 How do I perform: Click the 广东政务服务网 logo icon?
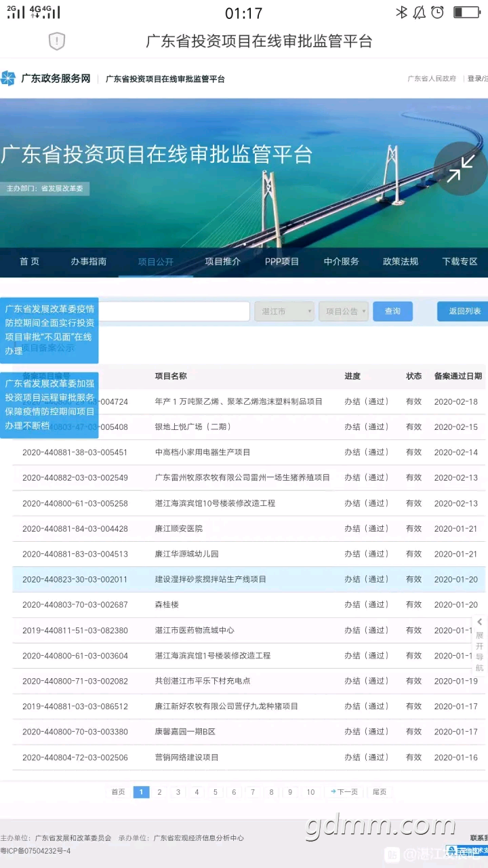coord(8,79)
